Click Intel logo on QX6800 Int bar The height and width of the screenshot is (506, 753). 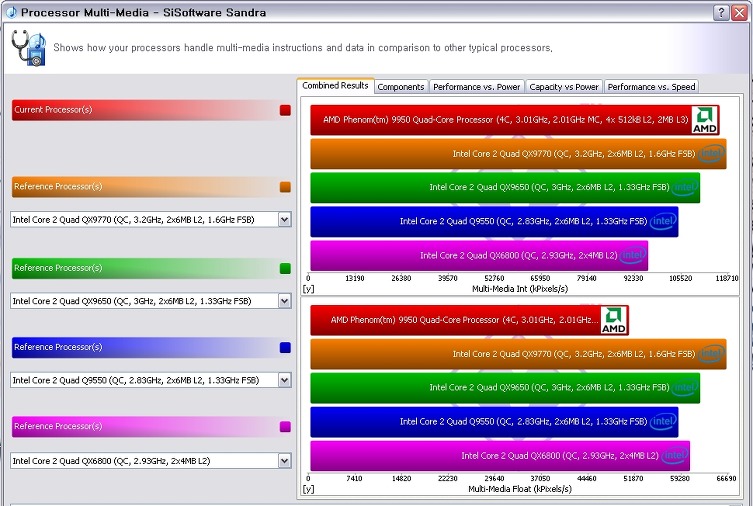(x=633, y=255)
